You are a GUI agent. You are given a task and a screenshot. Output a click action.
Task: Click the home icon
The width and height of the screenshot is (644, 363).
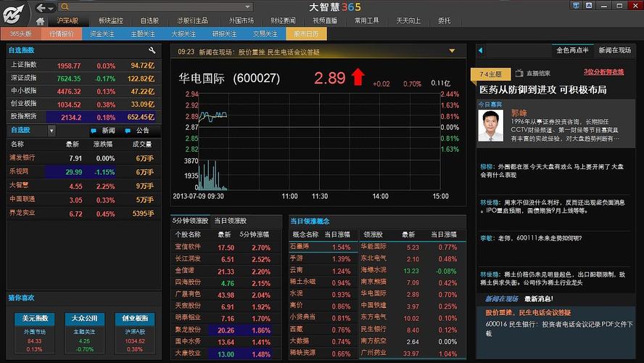[x=40, y=21]
